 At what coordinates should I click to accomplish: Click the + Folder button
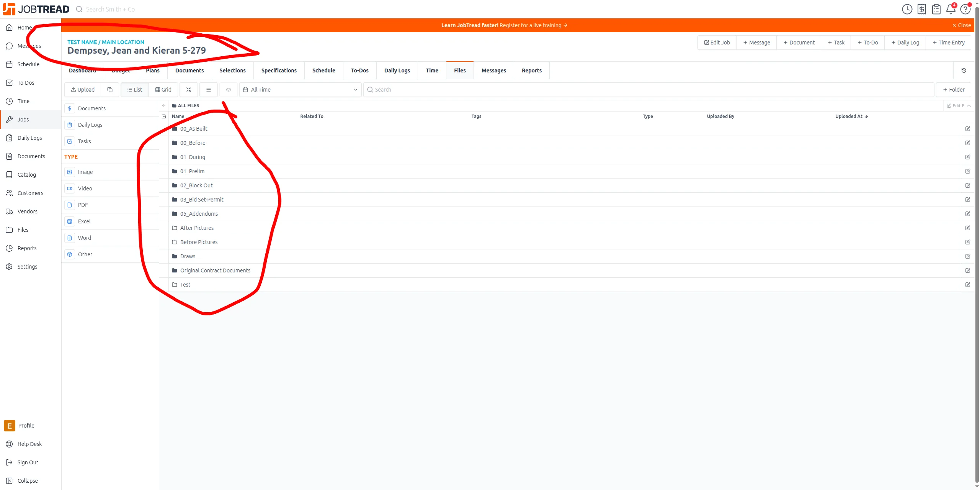[x=953, y=90]
